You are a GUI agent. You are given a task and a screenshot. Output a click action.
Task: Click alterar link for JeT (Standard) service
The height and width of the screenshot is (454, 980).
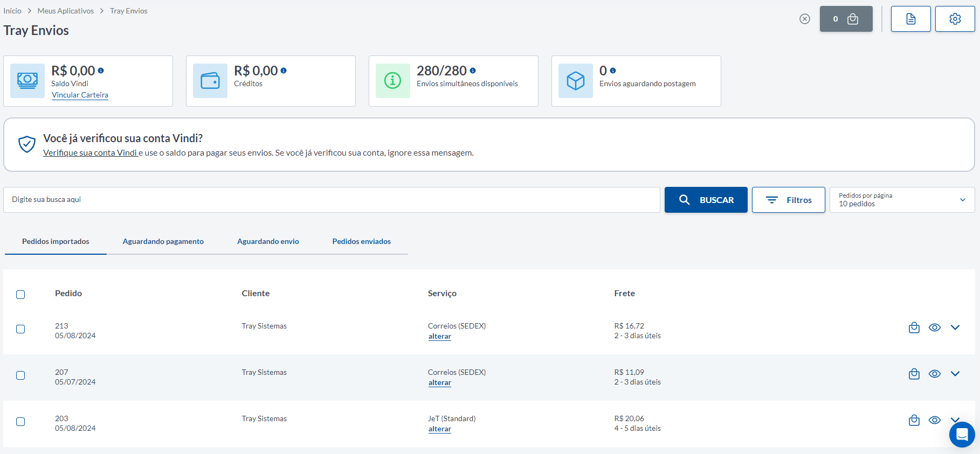tap(440, 429)
